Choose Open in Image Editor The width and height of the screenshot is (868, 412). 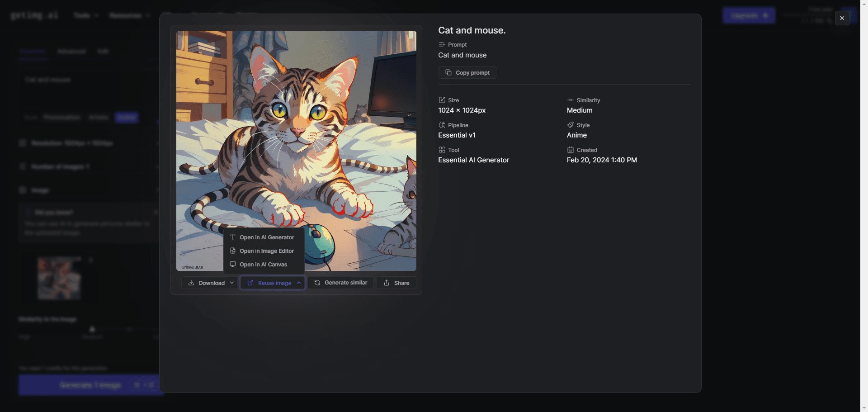(x=264, y=251)
